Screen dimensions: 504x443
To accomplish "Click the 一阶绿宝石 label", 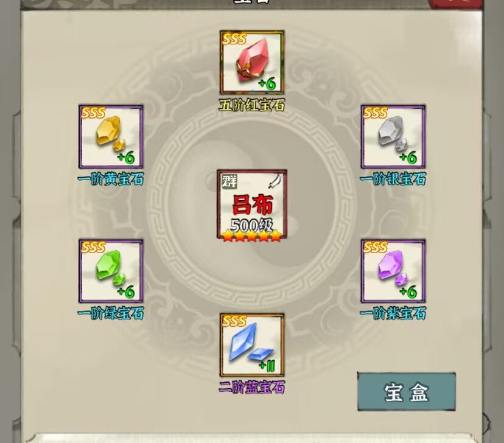I will [x=111, y=313].
